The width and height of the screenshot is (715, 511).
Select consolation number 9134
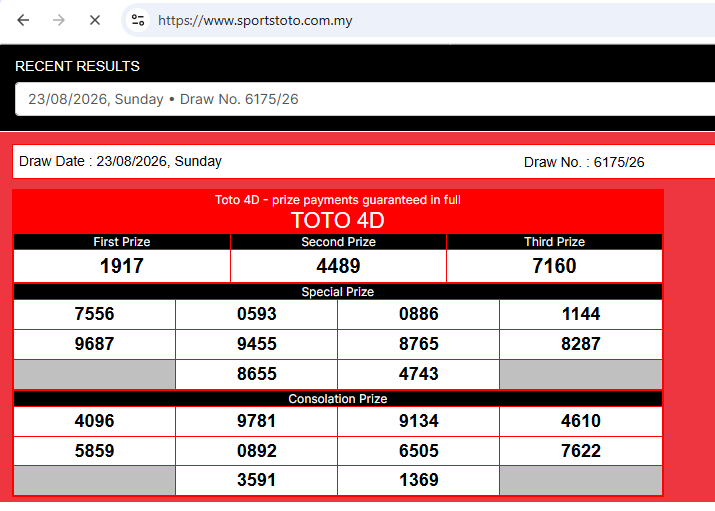coord(419,421)
